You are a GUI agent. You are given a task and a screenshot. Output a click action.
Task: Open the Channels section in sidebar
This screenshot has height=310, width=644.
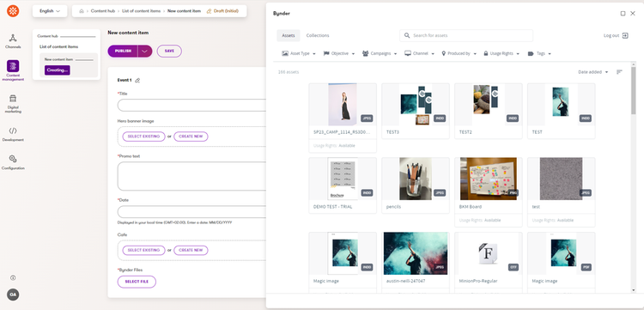(x=13, y=41)
